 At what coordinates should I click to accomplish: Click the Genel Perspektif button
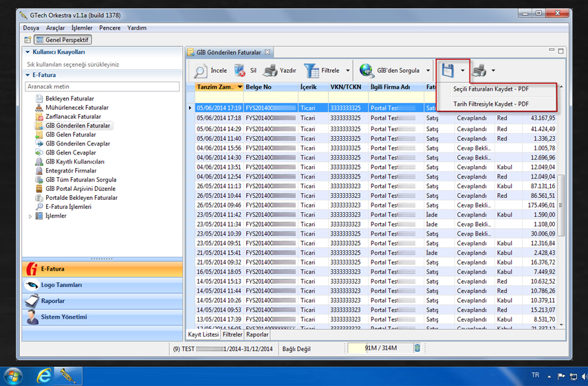coord(63,40)
